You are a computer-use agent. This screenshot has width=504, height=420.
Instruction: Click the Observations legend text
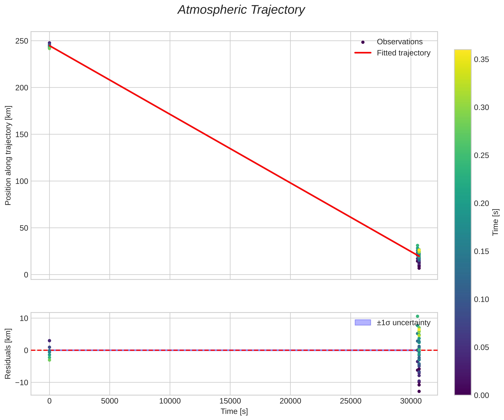tap(400, 42)
